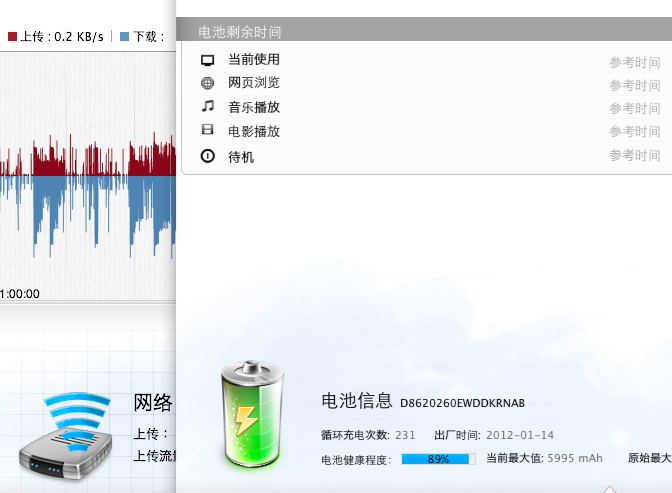Click the monitor icon beside 当前使用
Screen dimensions: 672x493
click(208, 60)
